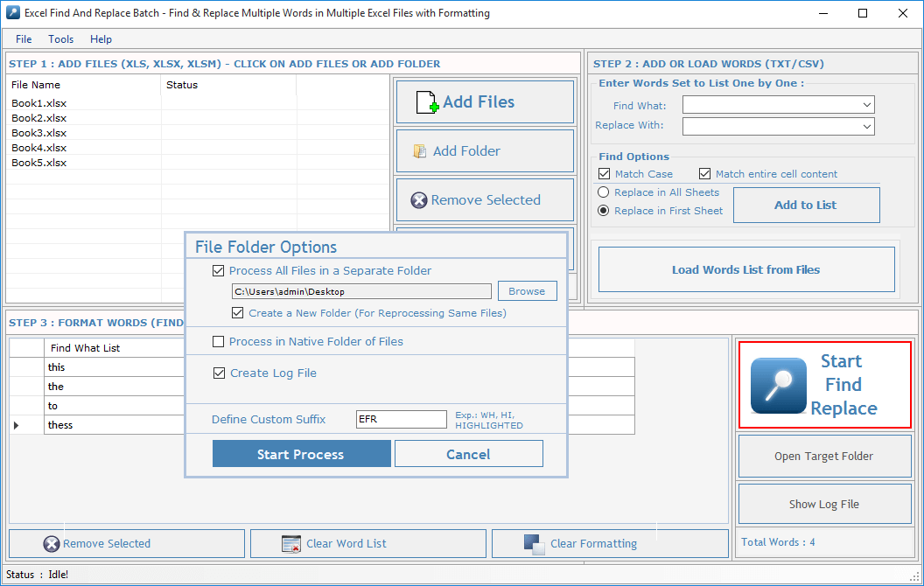Click the application icon in the title bar
Image resolution: width=924 pixels, height=586 pixels.
(13, 12)
